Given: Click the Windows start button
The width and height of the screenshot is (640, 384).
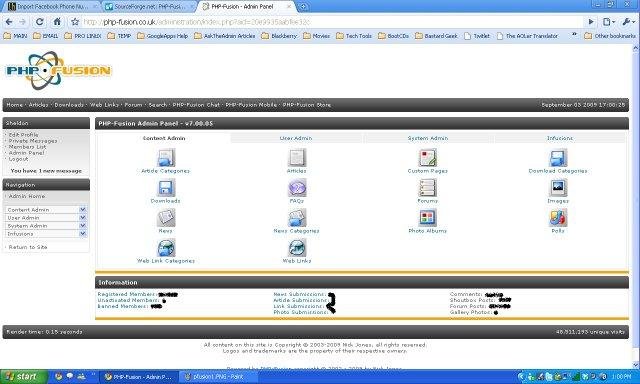Looking at the screenshot, I should point(23,377).
